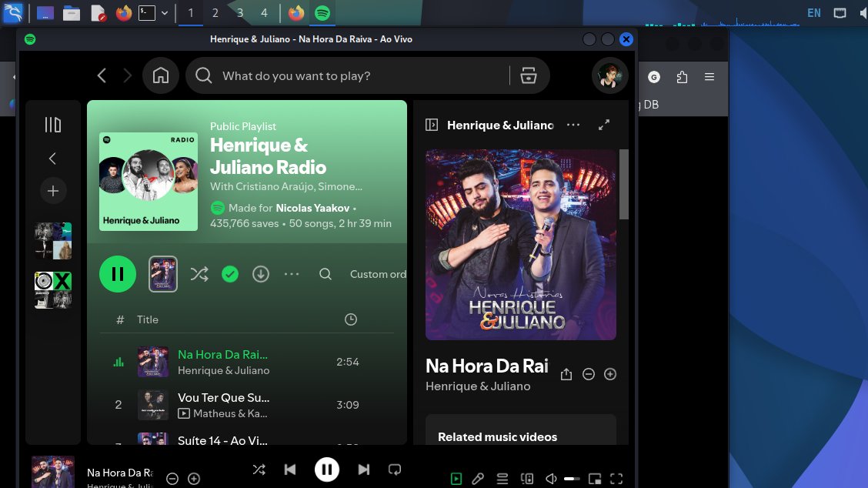The image size is (868, 488).
Task: Hide the song using the right panel minus icon
Action: pyautogui.click(x=589, y=374)
